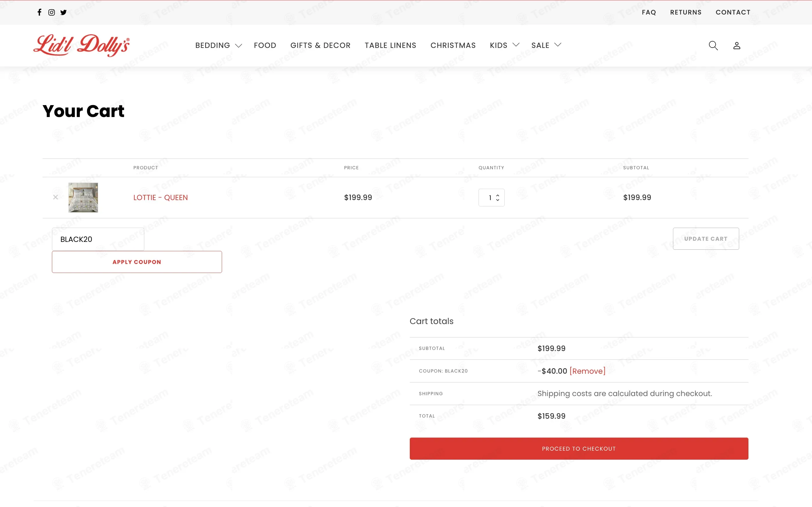Open the Instagram social icon
This screenshot has width=812, height=507.
click(x=52, y=12)
